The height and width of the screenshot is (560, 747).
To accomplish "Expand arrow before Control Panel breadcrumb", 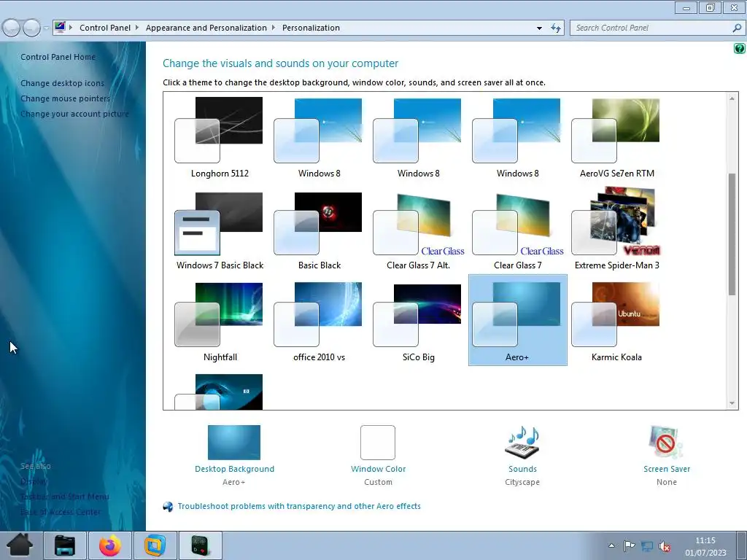I will (x=71, y=28).
